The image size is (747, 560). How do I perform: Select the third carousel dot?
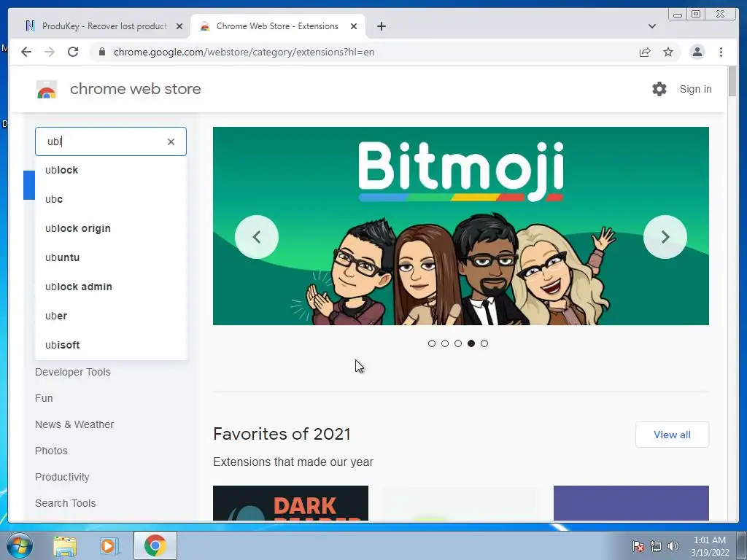[458, 343]
